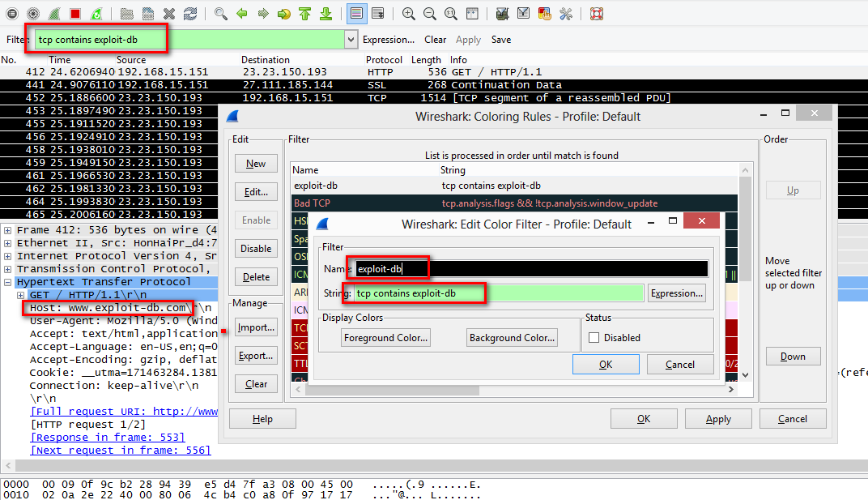Move selected filter Down in order

pyautogui.click(x=793, y=357)
